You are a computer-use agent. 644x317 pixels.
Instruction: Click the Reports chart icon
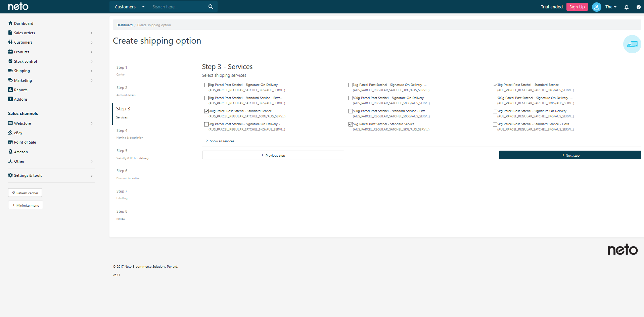[x=10, y=90]
